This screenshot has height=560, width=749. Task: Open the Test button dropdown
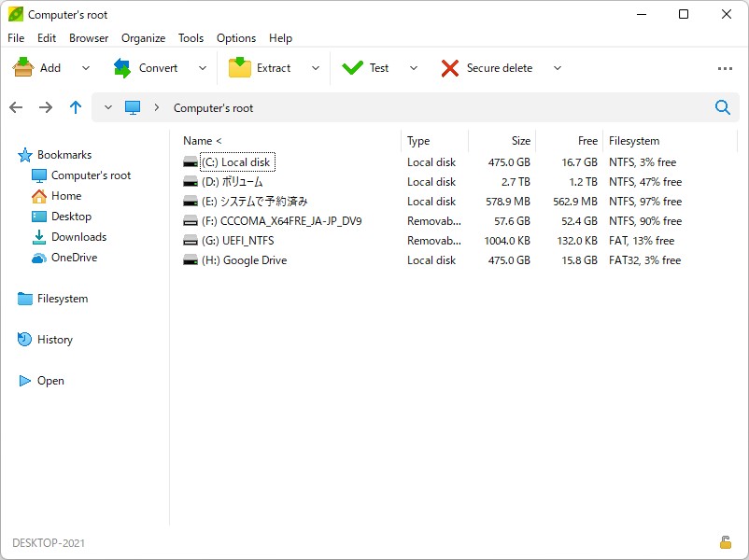point(414,67)
